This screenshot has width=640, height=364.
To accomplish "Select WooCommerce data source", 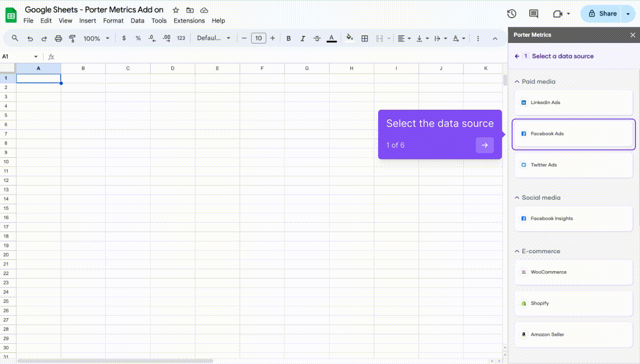I will 573,272.
